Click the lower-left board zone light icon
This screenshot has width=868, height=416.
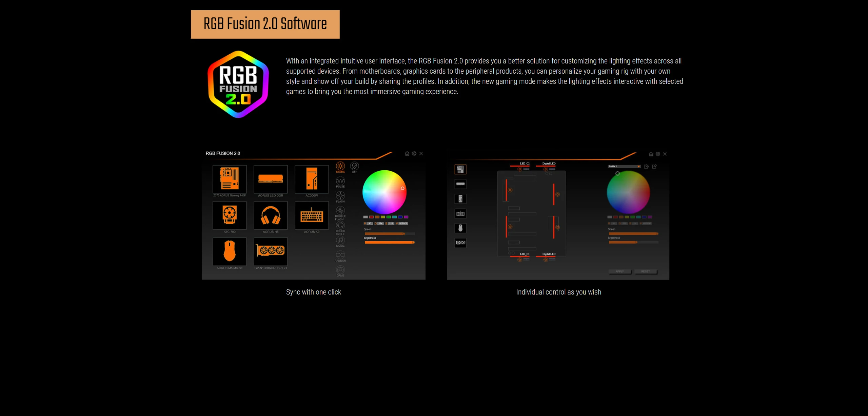510,227
